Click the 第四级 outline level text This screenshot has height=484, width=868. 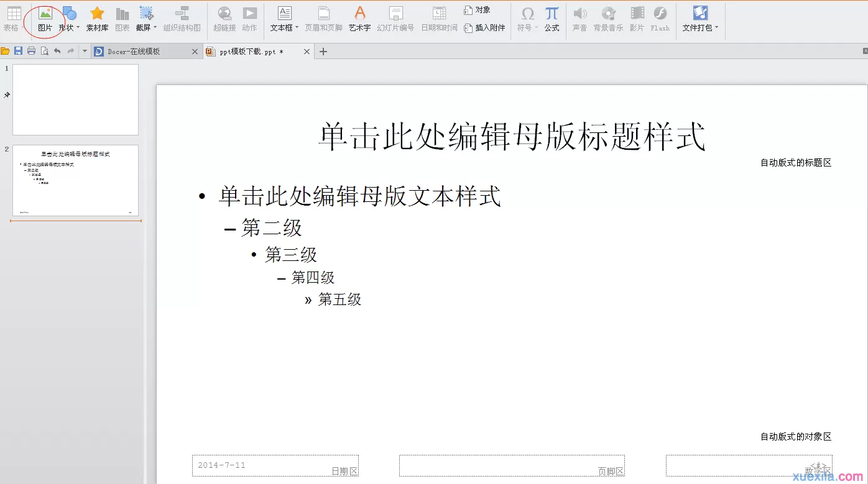pyautogui.click(x=313, y=277)
